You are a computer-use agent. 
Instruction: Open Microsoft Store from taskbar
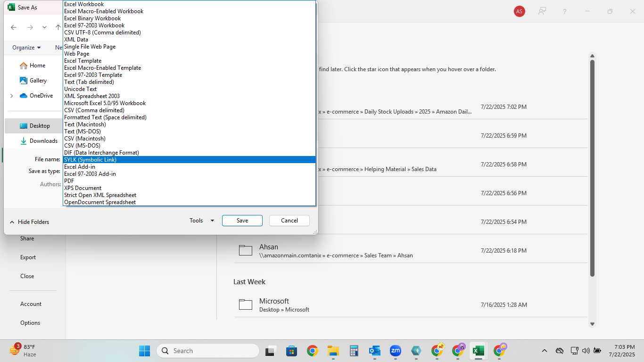(x=291, y=351)
